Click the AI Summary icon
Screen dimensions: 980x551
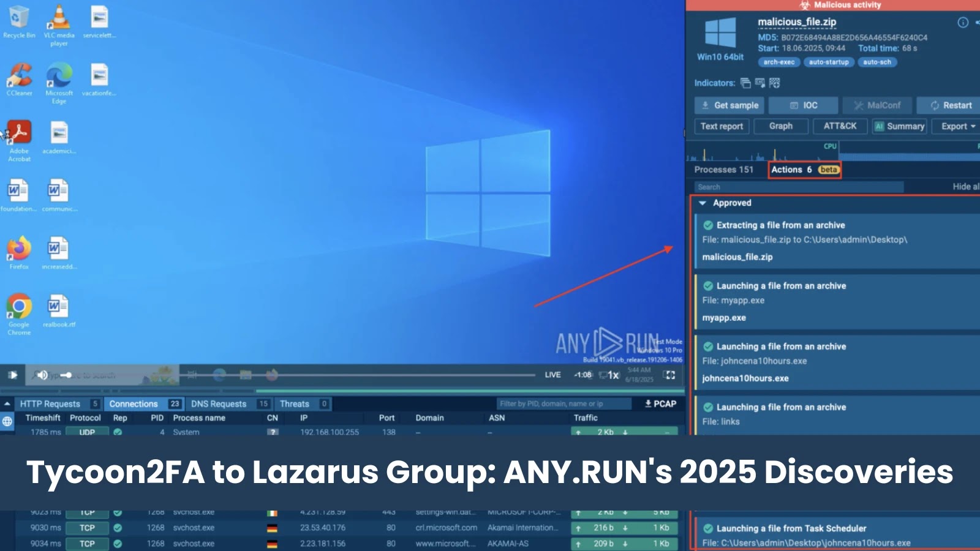click(x=878, y=126)
